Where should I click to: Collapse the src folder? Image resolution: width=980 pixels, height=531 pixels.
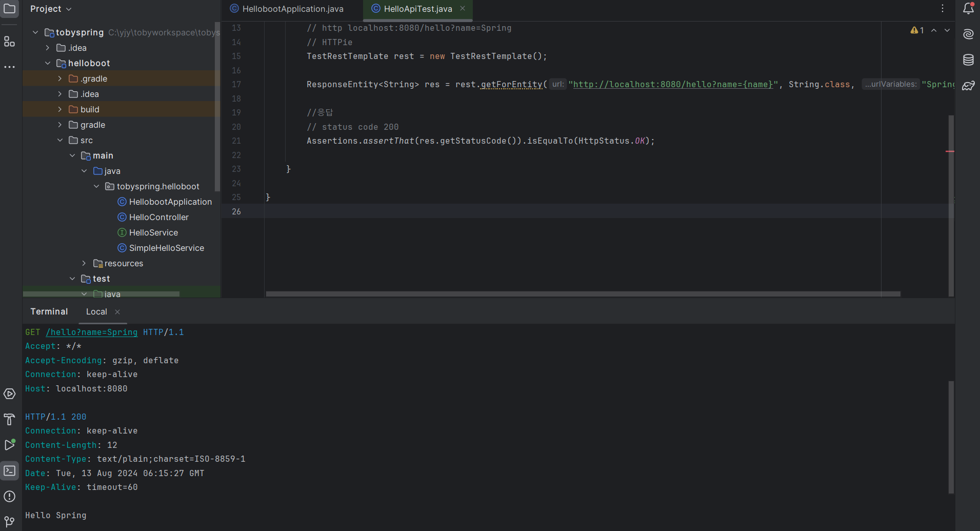point(60,140)
